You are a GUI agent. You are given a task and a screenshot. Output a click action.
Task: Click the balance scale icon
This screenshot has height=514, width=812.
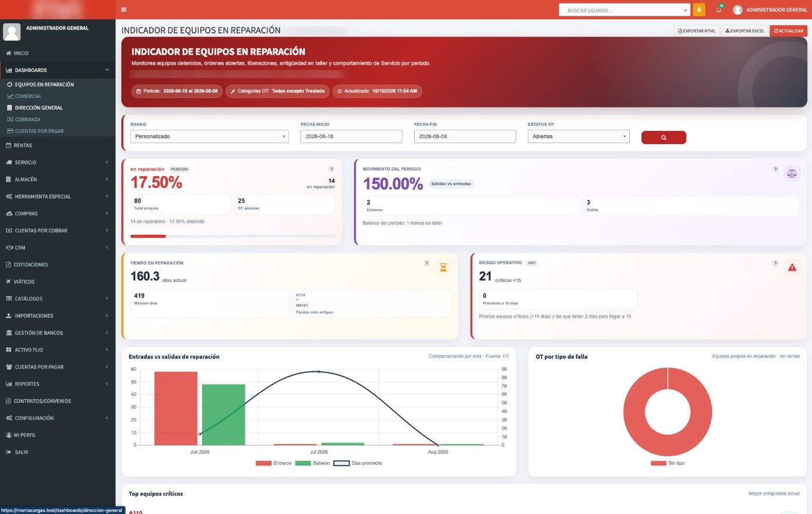pyautogui.click(x=792, y=173)
